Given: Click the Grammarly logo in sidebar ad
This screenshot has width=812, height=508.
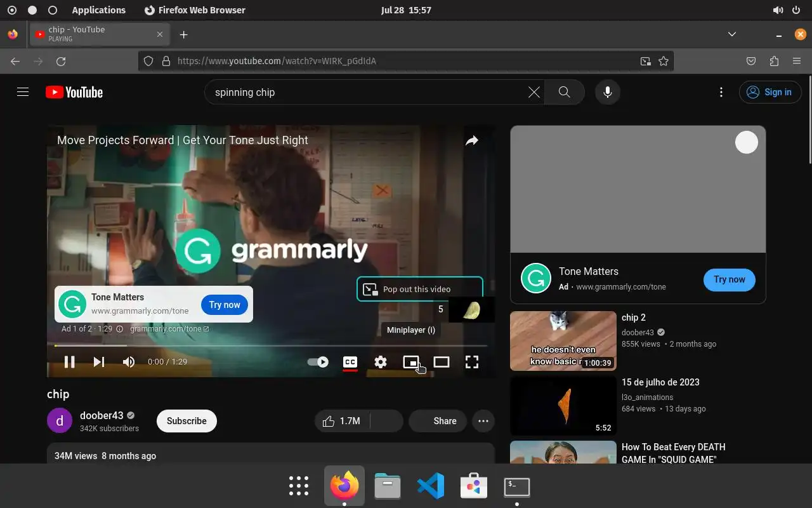Looking at the screenshot, I should pyautogui.click(x=536, y=278).
